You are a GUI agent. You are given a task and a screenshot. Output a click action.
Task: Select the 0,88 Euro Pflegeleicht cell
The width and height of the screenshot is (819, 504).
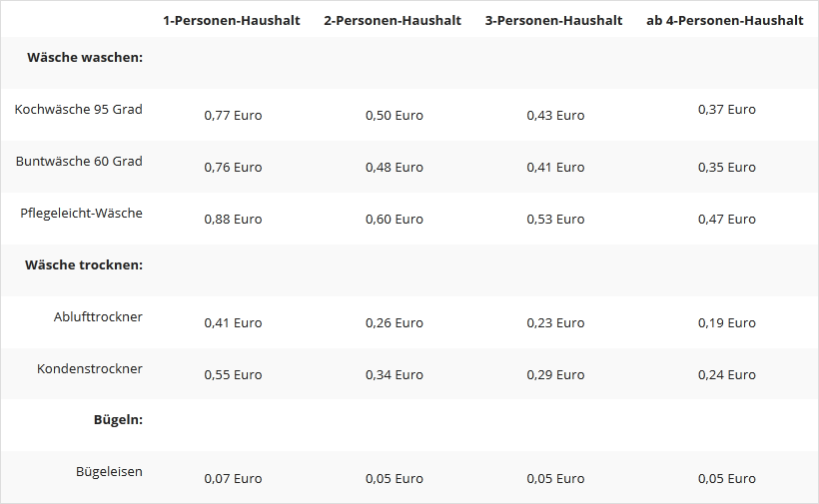coord(233,219)
